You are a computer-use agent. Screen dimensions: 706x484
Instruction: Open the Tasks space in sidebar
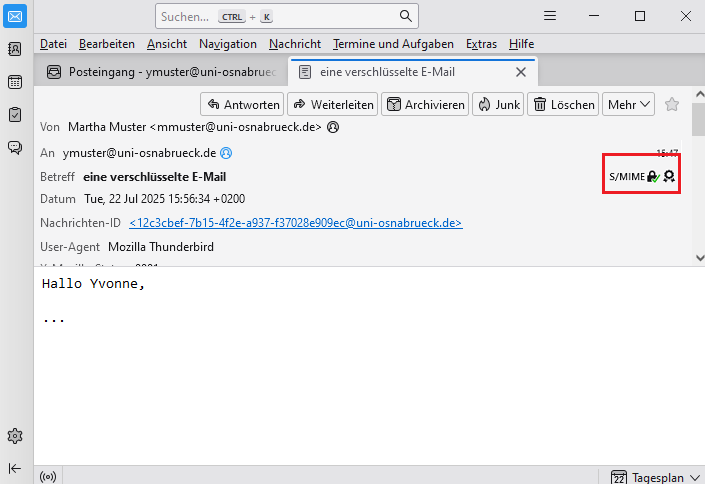point(15,115)
